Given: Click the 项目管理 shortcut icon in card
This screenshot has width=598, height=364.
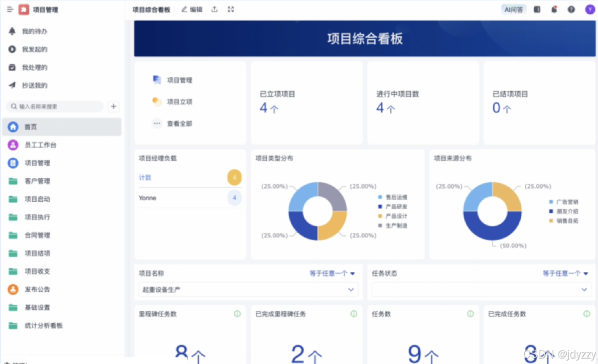Looking at the screenshot, I should [x=157, y=80].
